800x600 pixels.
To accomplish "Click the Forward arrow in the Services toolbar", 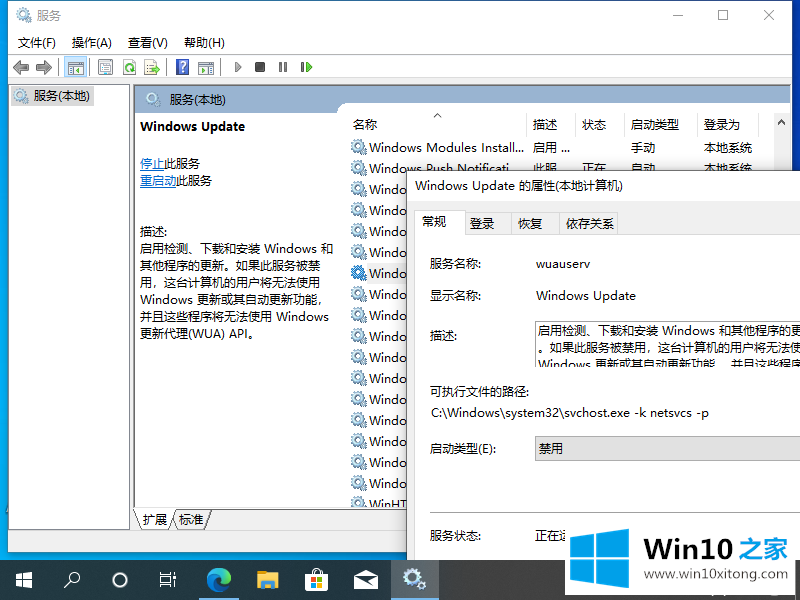I will pyautogui.click(x=44, y=67).
